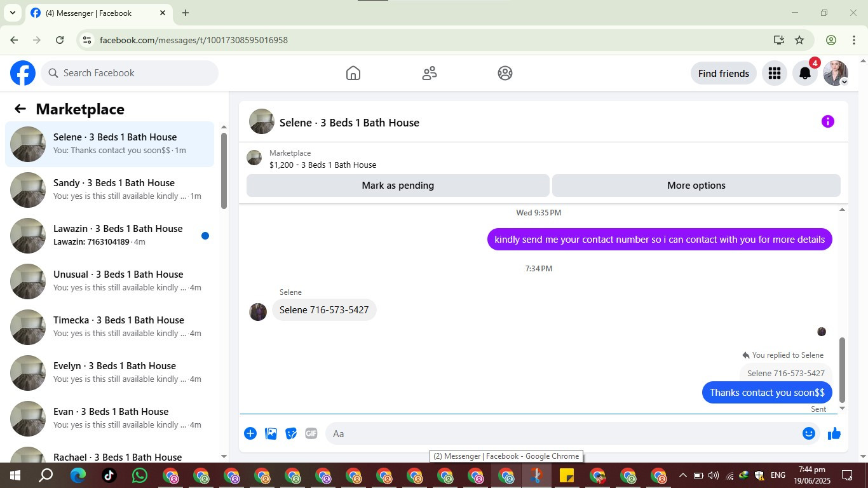Go back to previous page in browser
Viewport: 868px width, 488px height.
(x=14, y=40)
